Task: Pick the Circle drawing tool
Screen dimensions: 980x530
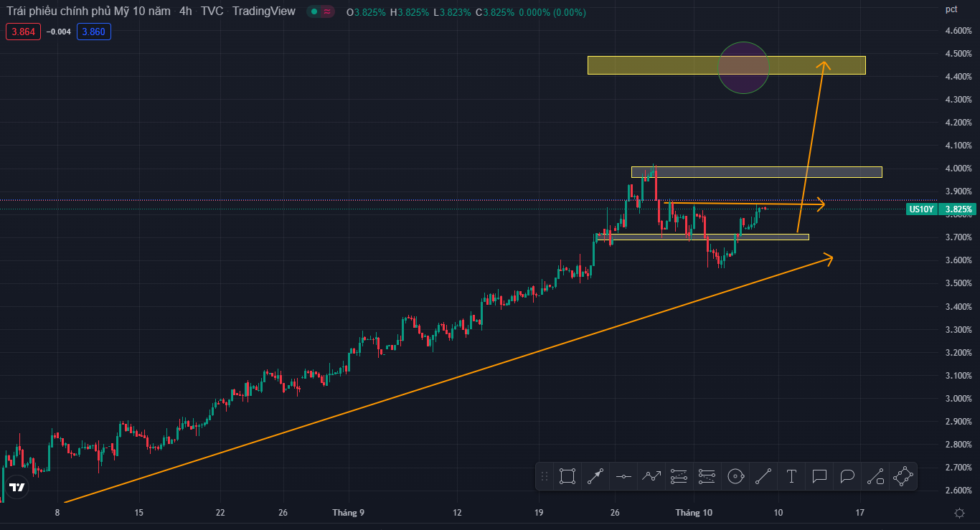Action: pos(735,476)
